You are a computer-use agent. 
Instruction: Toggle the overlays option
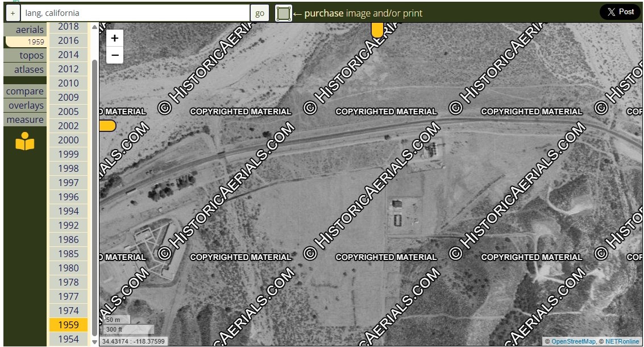pyautogui.click(x=26, y=105)
